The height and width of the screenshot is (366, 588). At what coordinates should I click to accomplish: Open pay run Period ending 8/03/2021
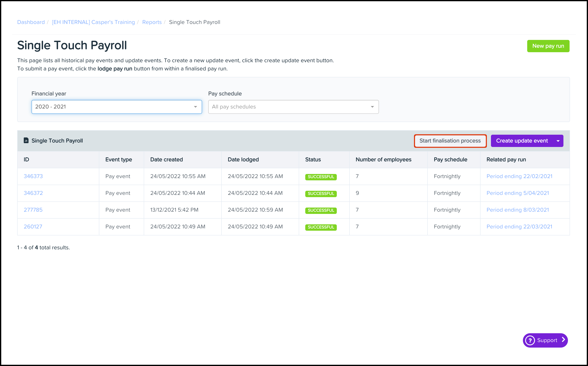(518, 210)
